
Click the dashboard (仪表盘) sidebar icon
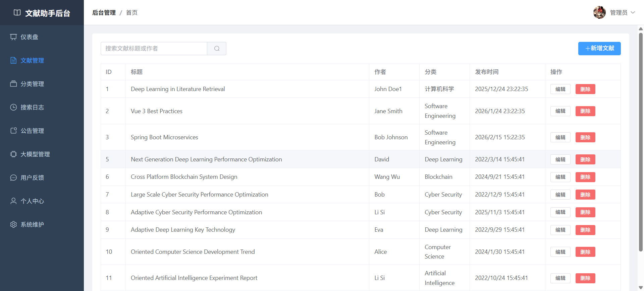pos(13,37)
